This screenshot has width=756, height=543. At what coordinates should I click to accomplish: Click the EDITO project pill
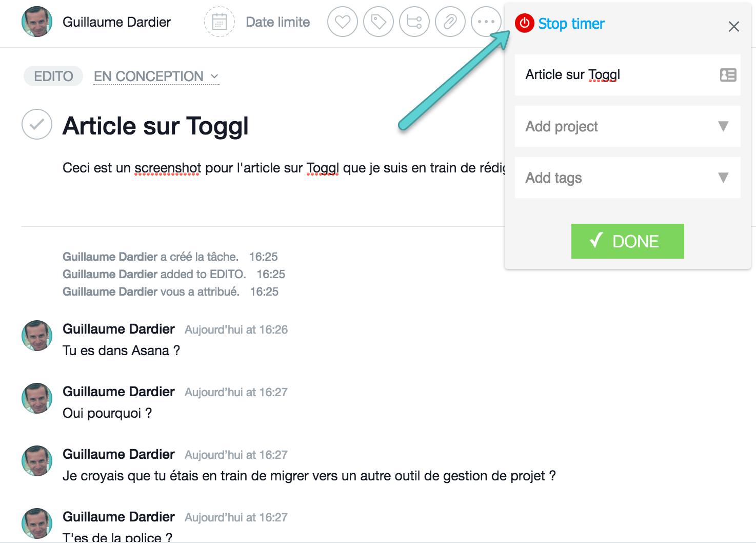tap(53, 76)
